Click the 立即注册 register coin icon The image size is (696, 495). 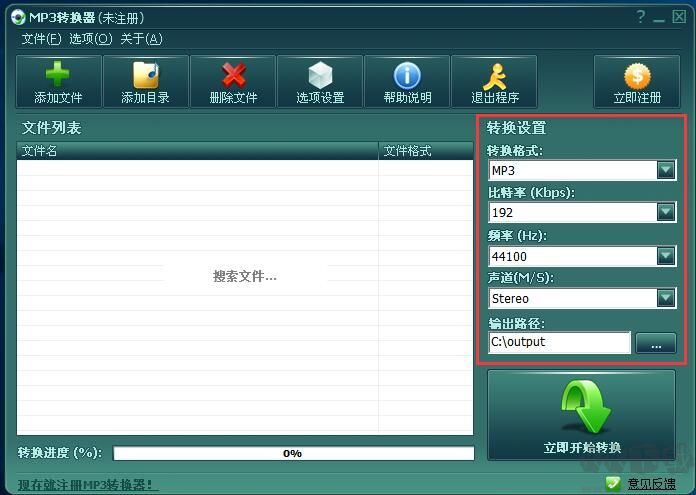coord(637,75)
